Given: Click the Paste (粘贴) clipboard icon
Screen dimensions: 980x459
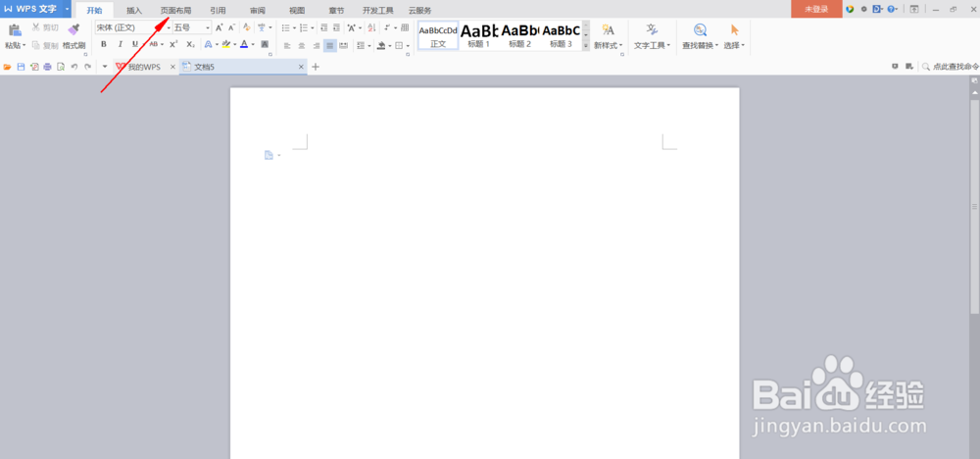Looking at the screenshot, I should (15, 30).
